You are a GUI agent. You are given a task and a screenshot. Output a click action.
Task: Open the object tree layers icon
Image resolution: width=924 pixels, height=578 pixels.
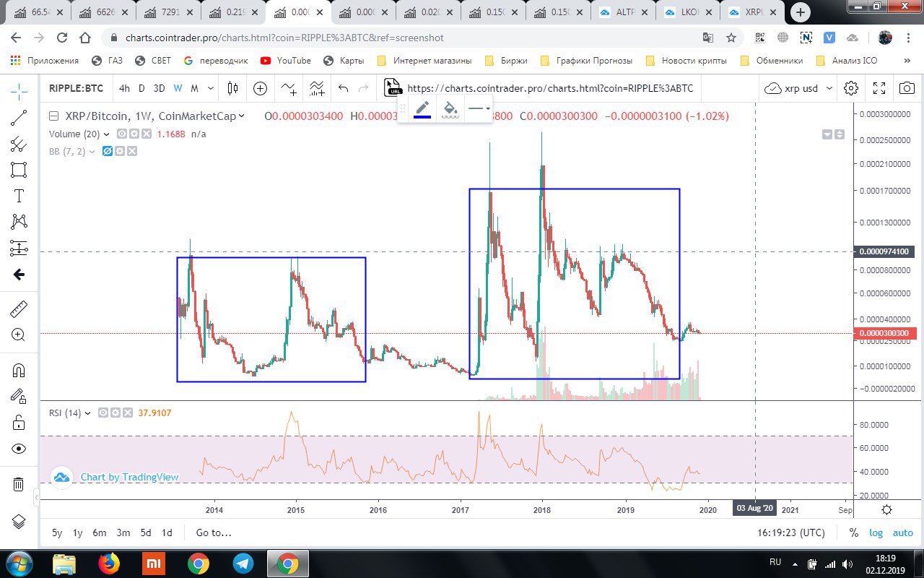(x=19, y=521)
